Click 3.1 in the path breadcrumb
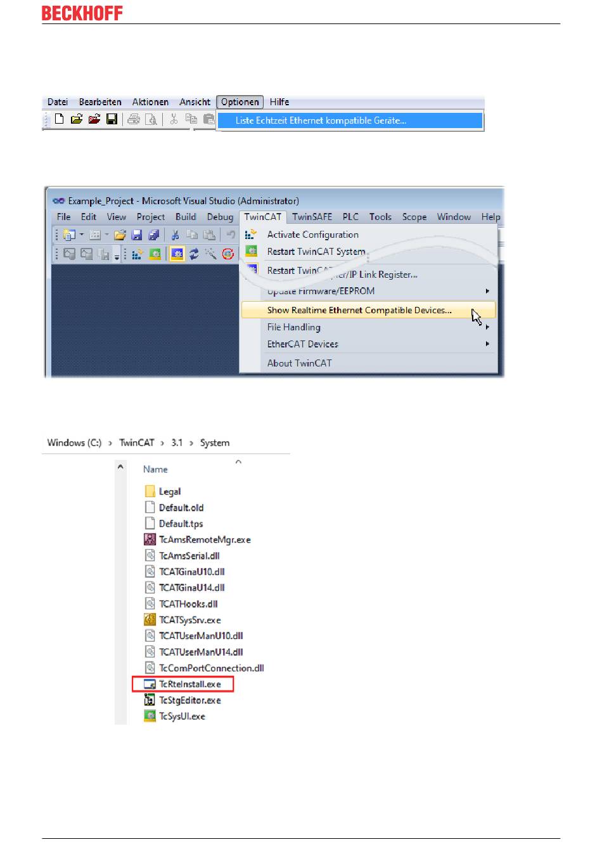Screen dimensions: 602x868 (x=177, y=443)
